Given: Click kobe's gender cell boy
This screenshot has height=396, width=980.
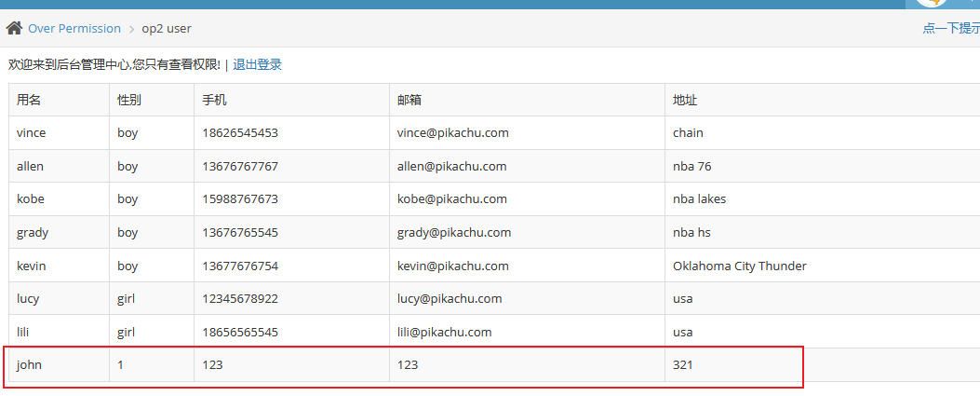Looking at the screenshot, I should 128,199.
